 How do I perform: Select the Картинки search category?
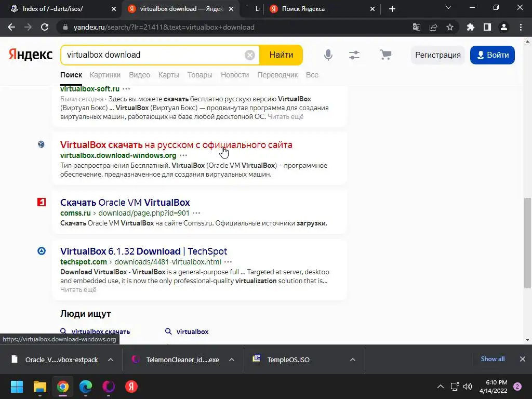click(x=105, y=75)
